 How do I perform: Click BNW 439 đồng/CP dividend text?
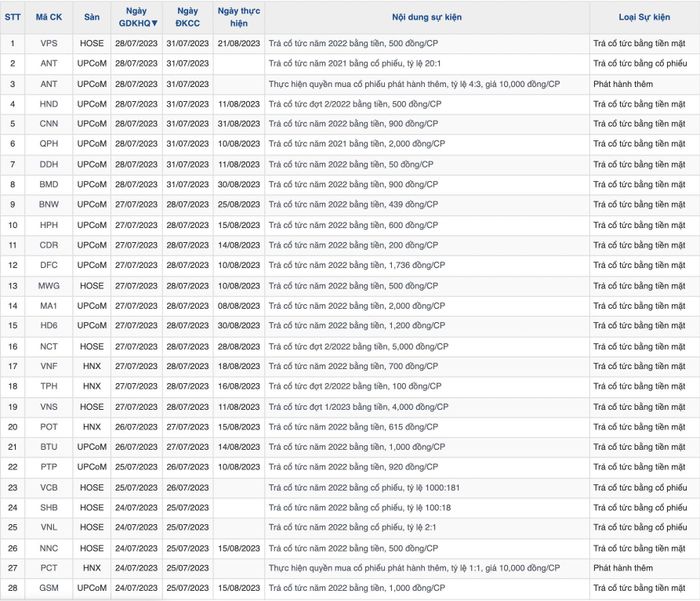point(353,205)
